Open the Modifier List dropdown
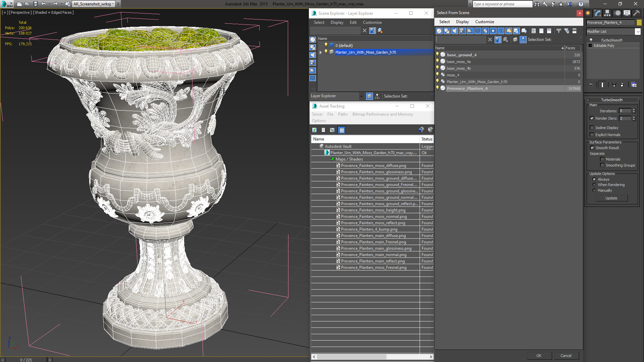The width and height of the screenshot is (644, 362). coord(638,32)
